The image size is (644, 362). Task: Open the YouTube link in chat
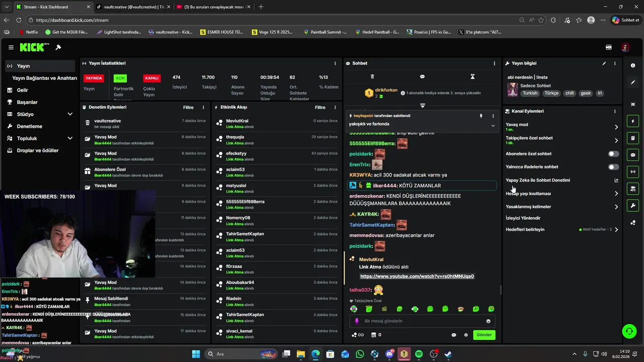coord(417,276)
